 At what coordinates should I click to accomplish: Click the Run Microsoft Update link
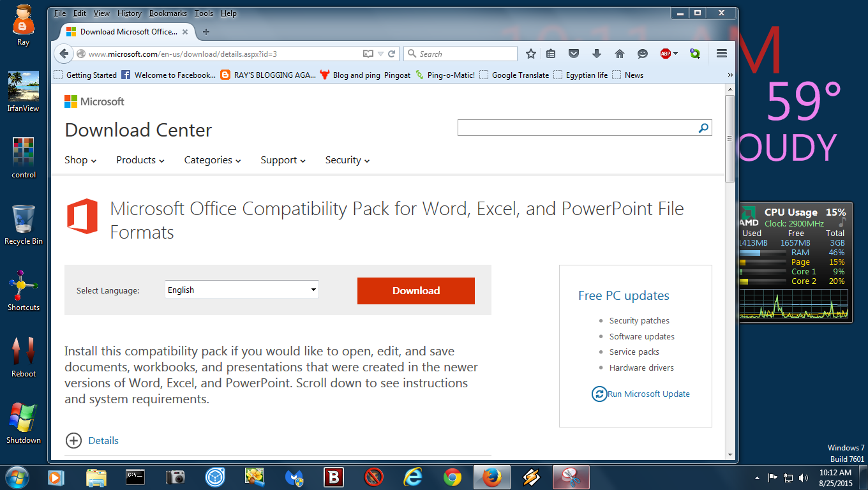point(648,394)
